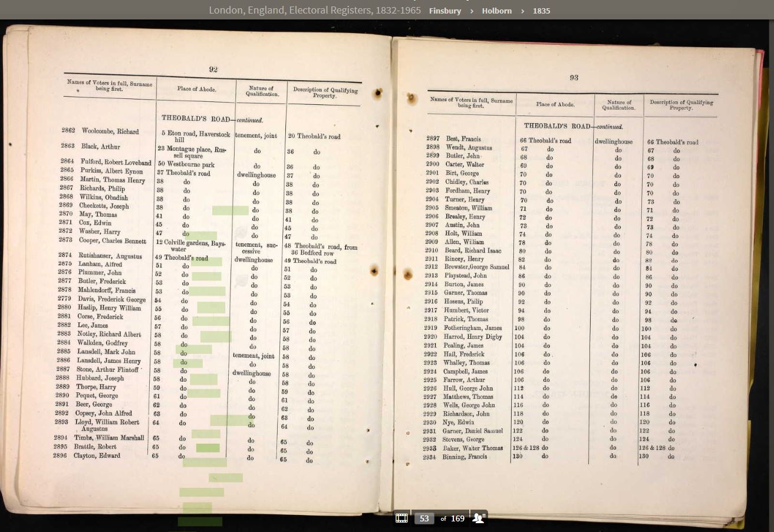Screen dimensions: 774x532
Task: Click the chevron between Holborn and 1835
Action: pyautogui.click(x=522, y=11)
